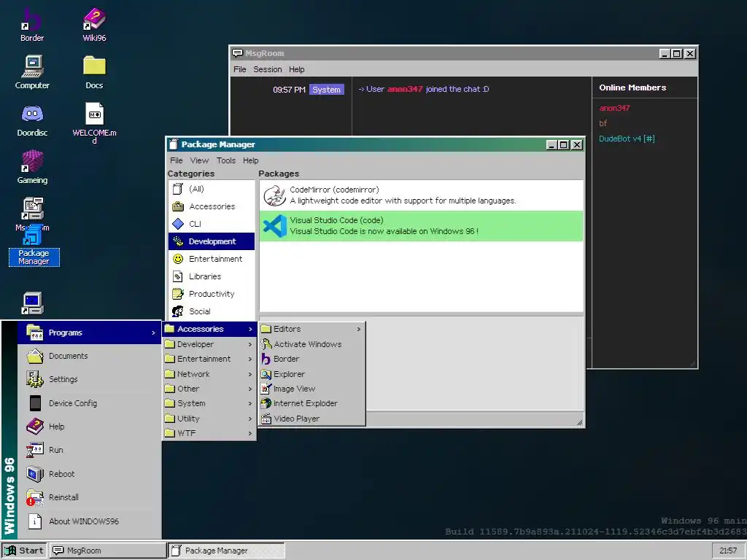Launch Border from the Accessories submenu
The width and height of the screenshot is (747, 560).
[x=312, y=359]
